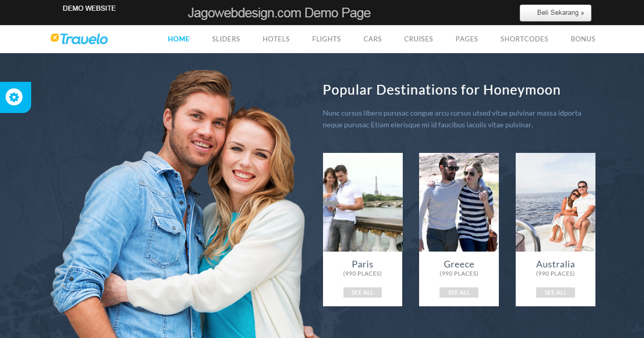
Task: Click the DEMO WEBSITE label
Action: 89,8
